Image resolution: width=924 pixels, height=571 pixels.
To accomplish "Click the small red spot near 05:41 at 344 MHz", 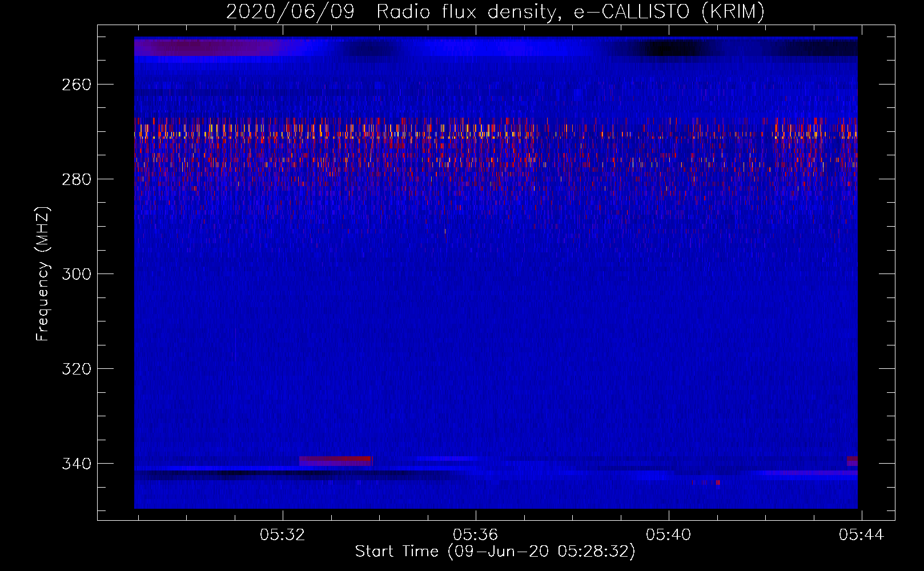I will (718, 483).
